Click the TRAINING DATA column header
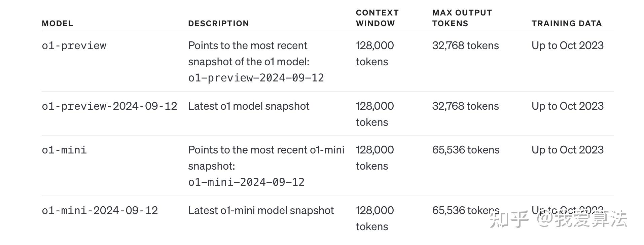 coord(567,24)
